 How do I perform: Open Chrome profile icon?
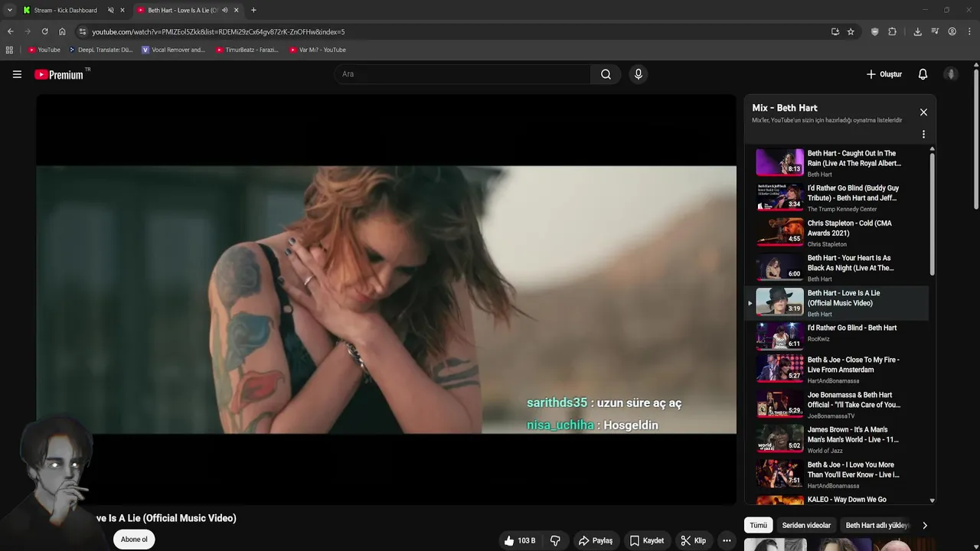coord(952,31)
